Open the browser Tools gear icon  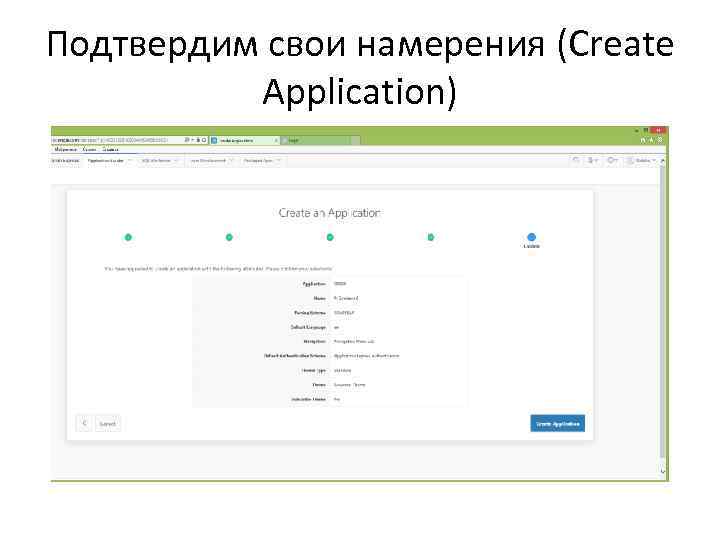(x=660, y=140)
